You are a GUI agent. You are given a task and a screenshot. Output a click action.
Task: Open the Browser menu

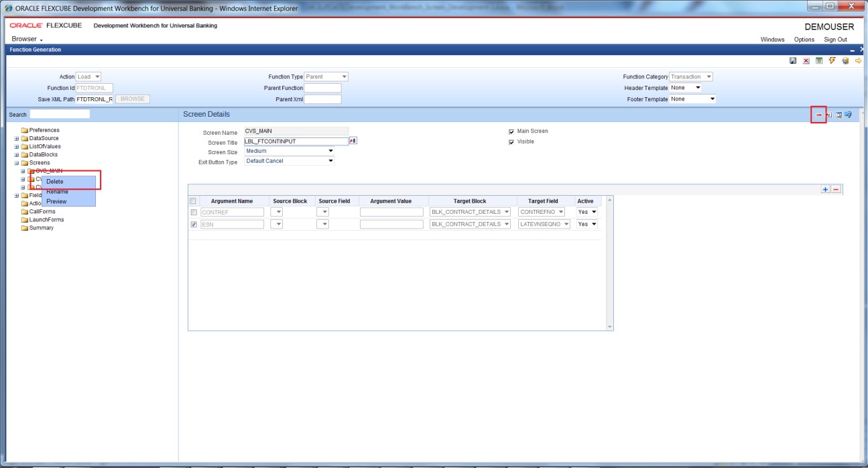click(27, 39)
